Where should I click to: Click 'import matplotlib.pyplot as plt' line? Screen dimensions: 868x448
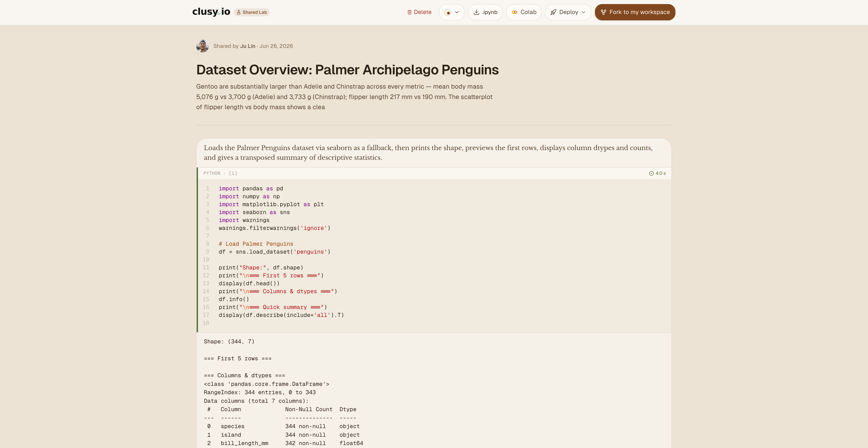click(271, 205)
